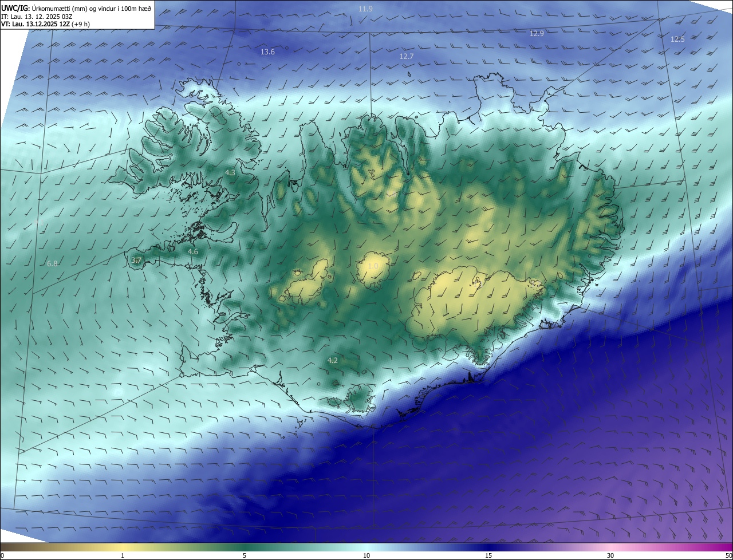This screenshot has height=560, width=733.
Task: Click the 3.7 value label
Action: coord(136,261)
